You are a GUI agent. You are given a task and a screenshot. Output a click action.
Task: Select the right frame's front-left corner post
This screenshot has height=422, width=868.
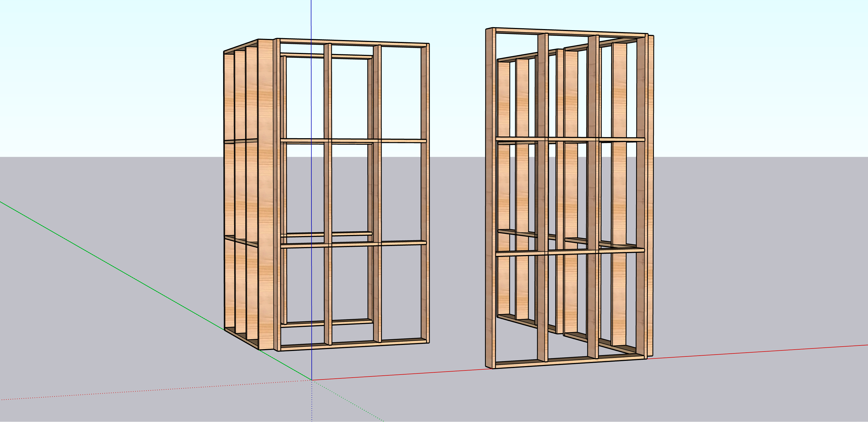[x=490, y=199]
